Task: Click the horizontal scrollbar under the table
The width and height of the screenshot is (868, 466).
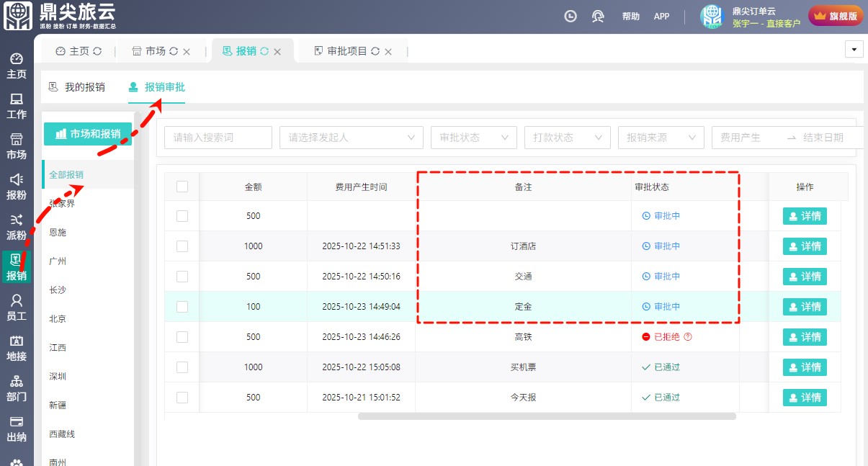Action: click(546, 416)
